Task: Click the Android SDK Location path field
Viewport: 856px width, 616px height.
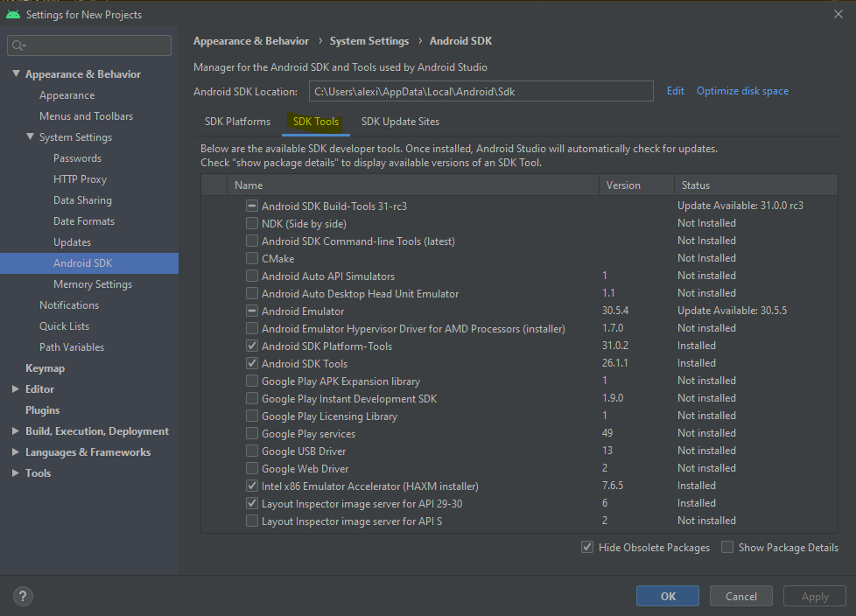Action: point(481,91)
